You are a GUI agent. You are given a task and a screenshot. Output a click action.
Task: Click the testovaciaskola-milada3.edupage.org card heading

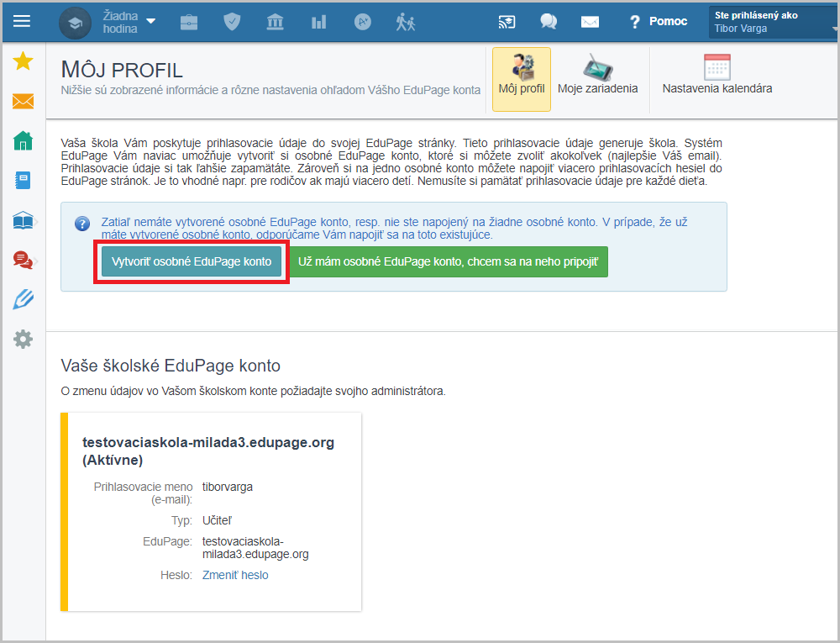coord(207,451)
